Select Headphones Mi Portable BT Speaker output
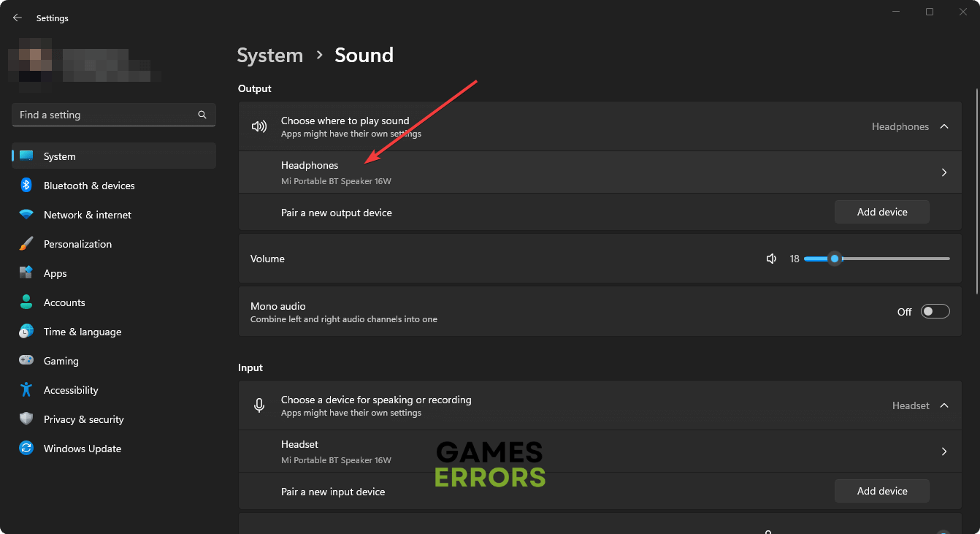Viewport: 980px width, 534px height. pyautogui.click(x=600, y=172)
